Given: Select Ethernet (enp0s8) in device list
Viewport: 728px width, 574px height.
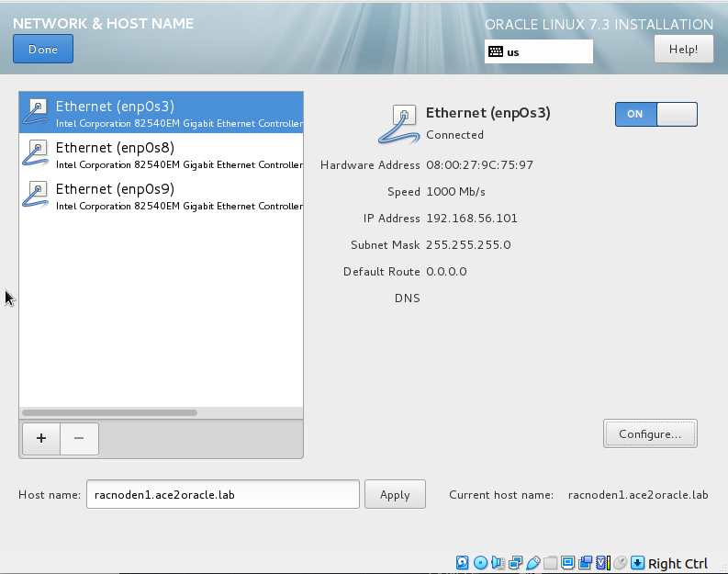Looking at the screenshot, I should pos(161,153).
